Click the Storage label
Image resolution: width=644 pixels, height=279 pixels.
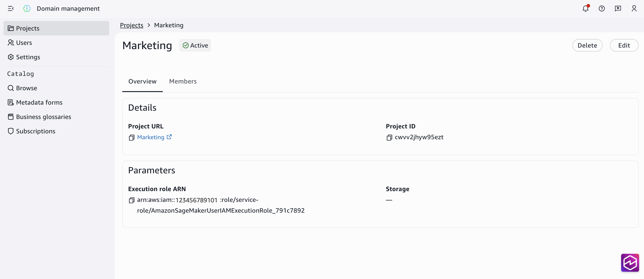(397, 189)
